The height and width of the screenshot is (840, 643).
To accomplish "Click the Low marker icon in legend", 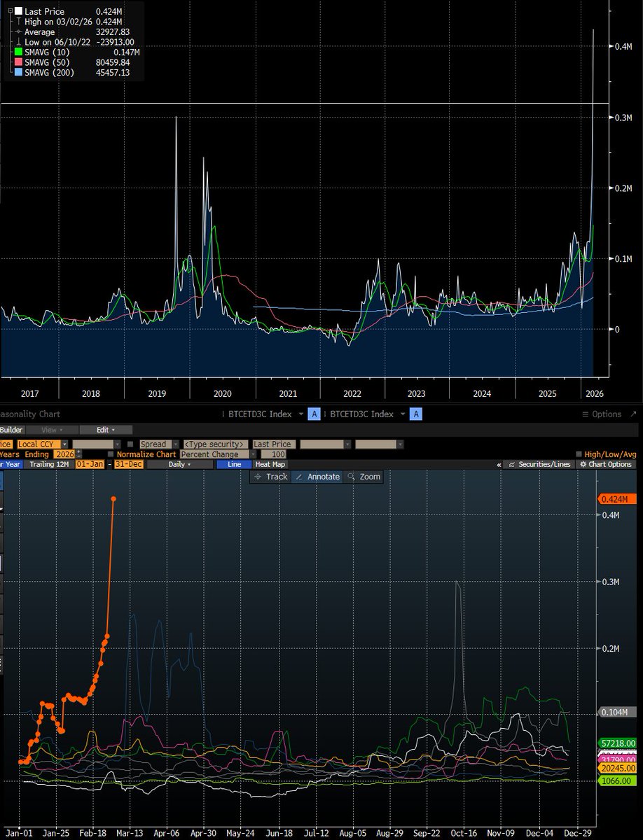I will point(18,42).
